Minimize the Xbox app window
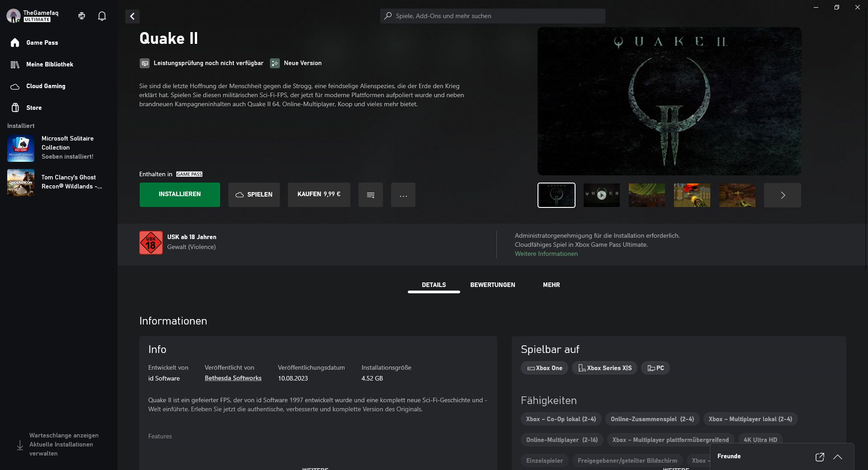868x470 pixels. 816,7
